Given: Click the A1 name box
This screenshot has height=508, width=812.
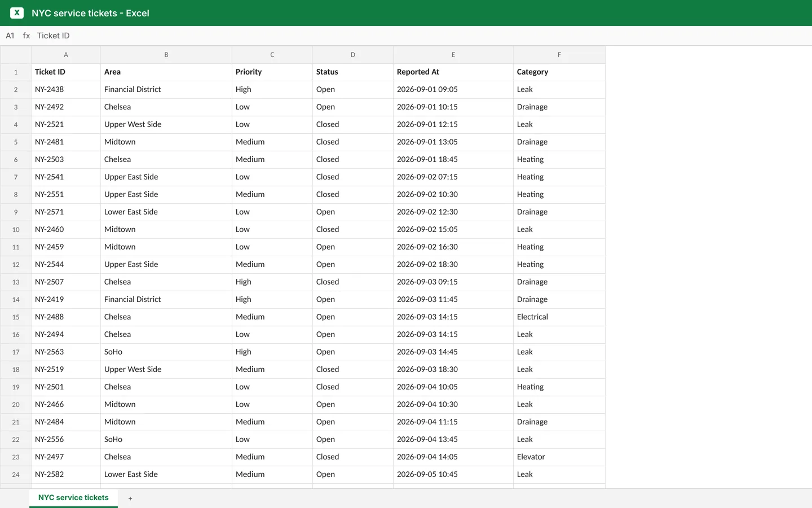Looking at the screenshot, I should [10, 36].
